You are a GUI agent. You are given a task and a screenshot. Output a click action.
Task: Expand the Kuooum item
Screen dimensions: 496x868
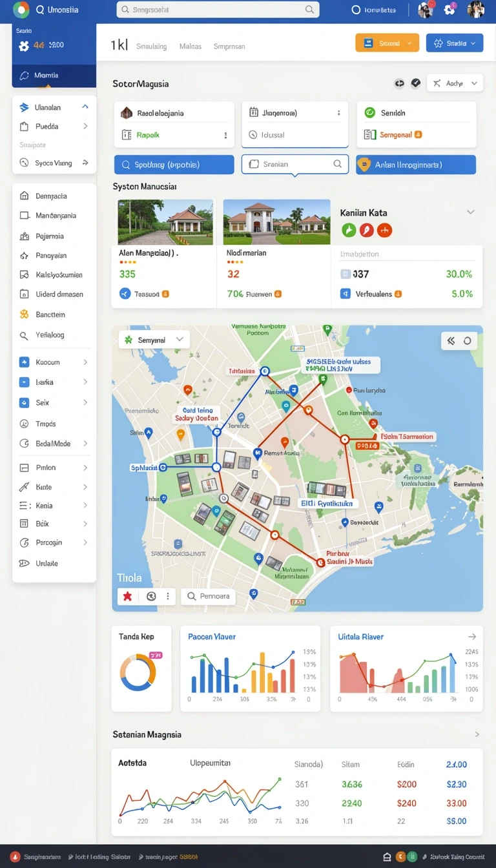tap(85, 362)
